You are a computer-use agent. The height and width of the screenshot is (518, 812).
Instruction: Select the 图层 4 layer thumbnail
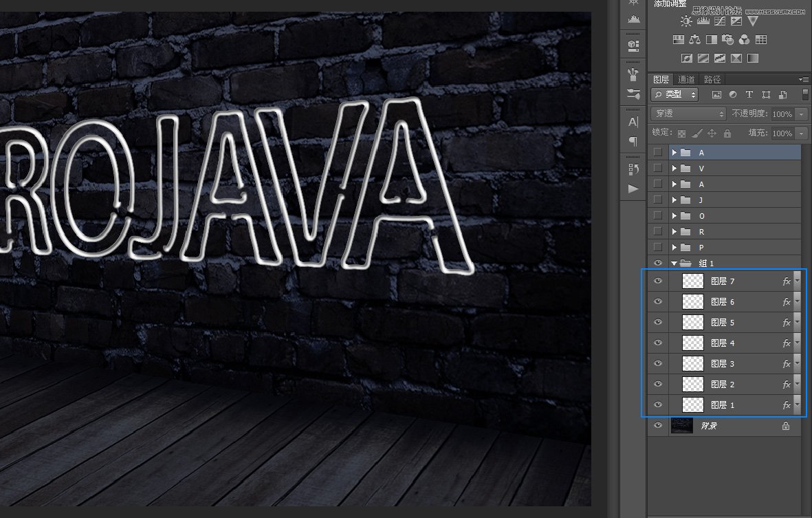click(x=693, y=343)
